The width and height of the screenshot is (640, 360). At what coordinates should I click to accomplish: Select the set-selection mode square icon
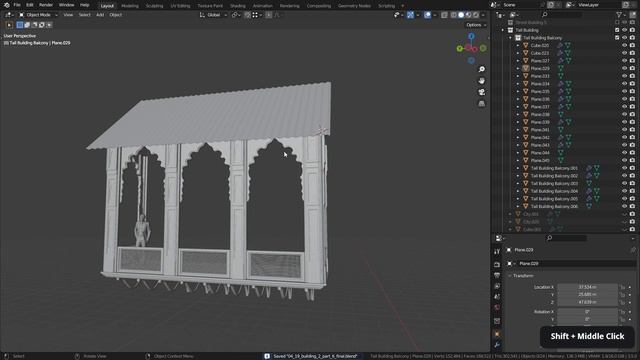click(20, 25)
